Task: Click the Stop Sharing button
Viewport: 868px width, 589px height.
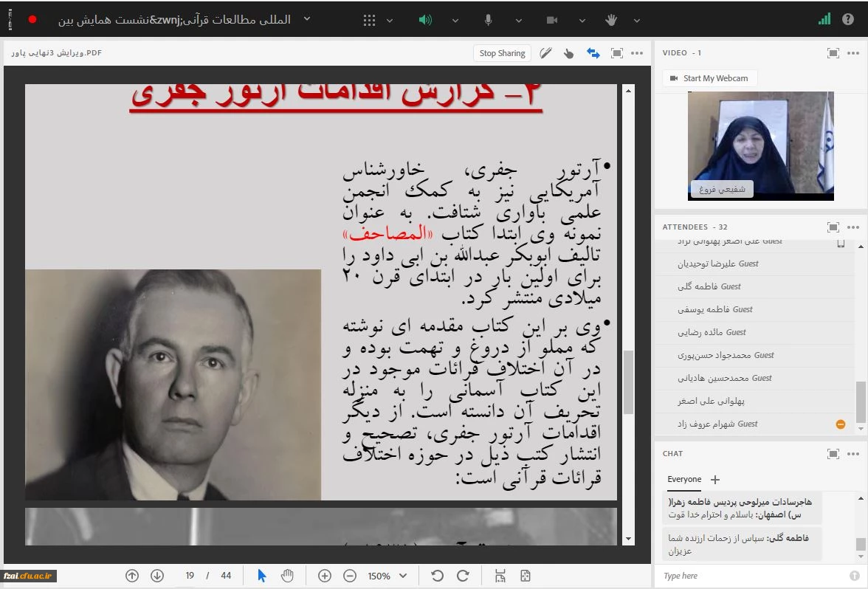Action: coord(502,53)
